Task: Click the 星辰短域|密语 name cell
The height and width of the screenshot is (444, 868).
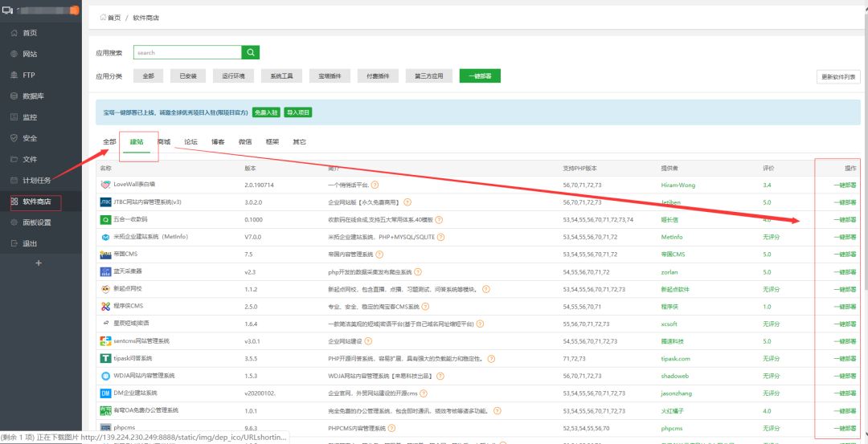Action: click(x=131, y=324)
